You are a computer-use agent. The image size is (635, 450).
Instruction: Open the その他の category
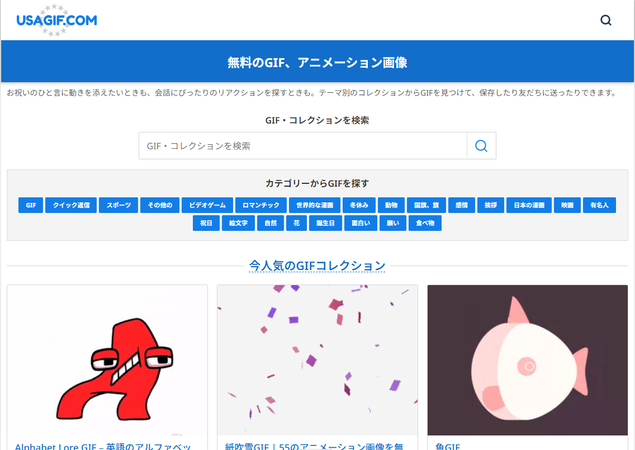(x=160, y=205)
